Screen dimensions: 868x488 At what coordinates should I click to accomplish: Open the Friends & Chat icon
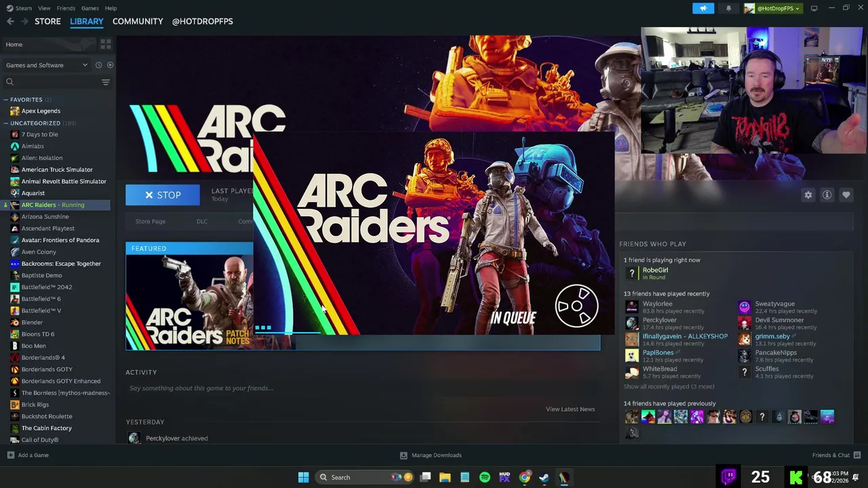tap(857, 455)
